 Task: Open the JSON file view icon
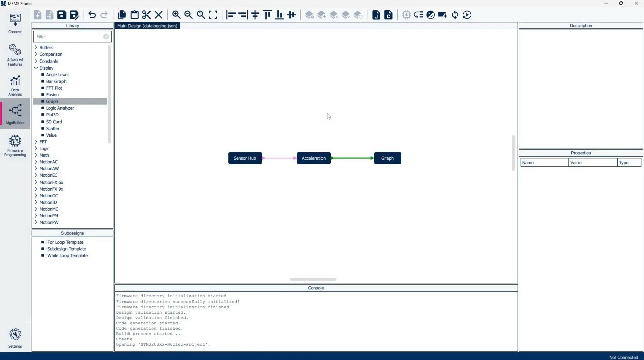point(376,15)
